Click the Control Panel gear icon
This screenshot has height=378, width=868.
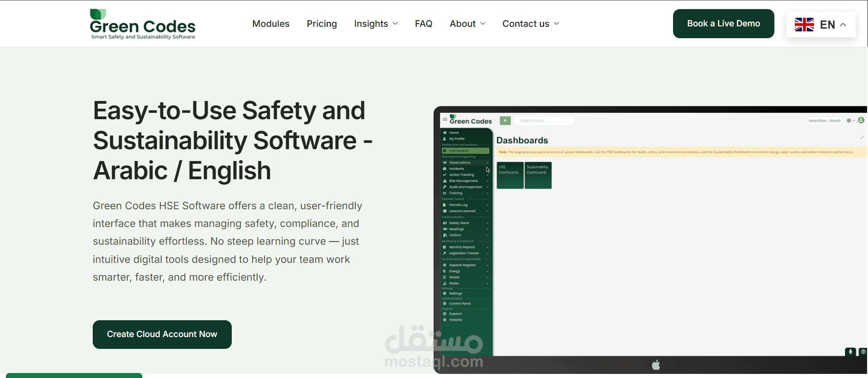[445, 303]
